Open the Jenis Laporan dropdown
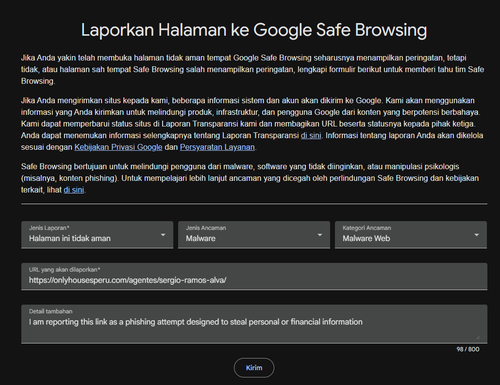The image size is (500, 385). (x=97, y=235)
